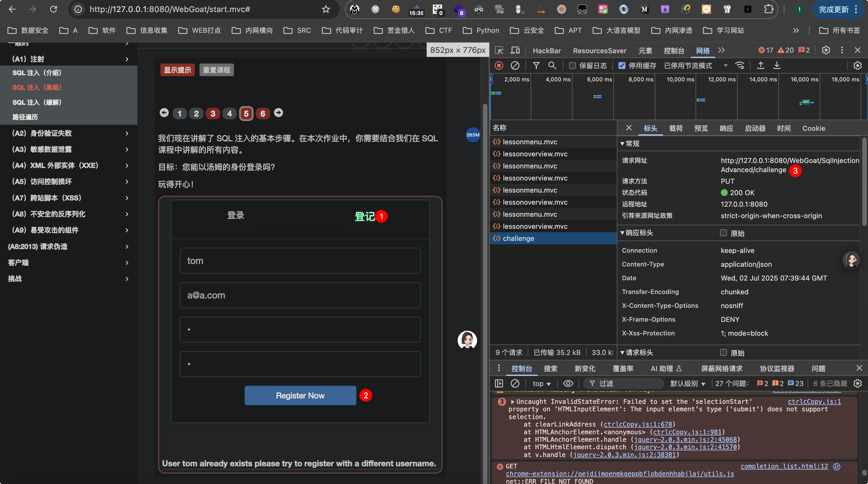This screenshot has width=868, height=484.
Task: Open the 默认级别 log level dropdown
Action: coord(688,384)
